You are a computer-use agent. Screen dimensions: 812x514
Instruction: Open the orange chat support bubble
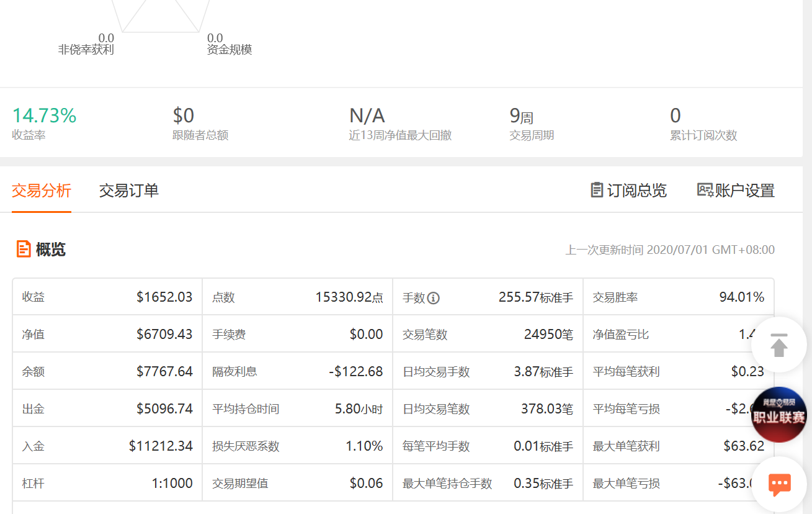click(779, 484)
